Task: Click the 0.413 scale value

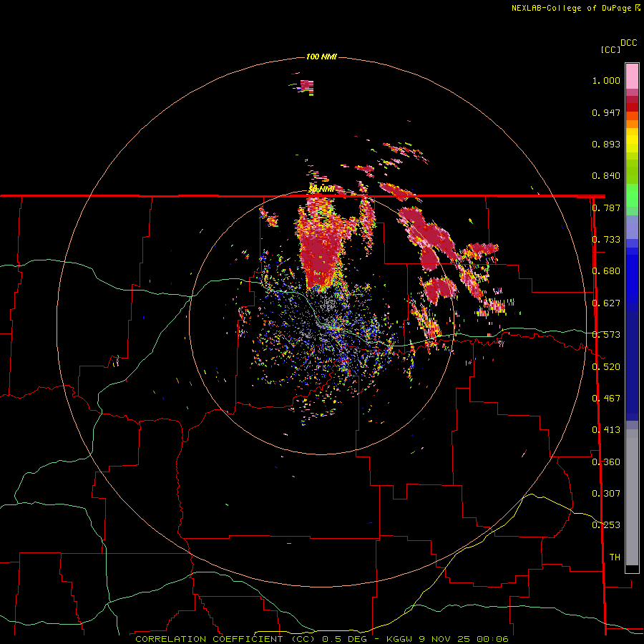Action: click(606, 430)
